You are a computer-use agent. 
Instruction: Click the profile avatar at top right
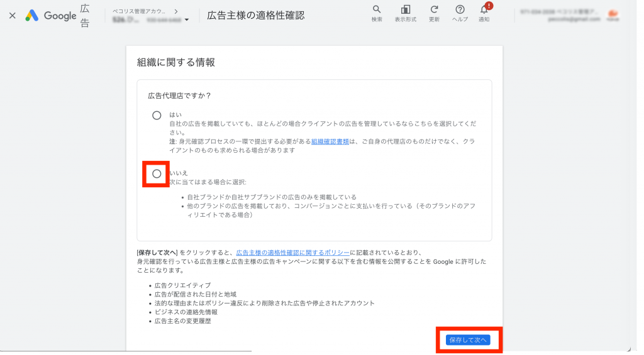pyautogui.click(x=611, y=15)
